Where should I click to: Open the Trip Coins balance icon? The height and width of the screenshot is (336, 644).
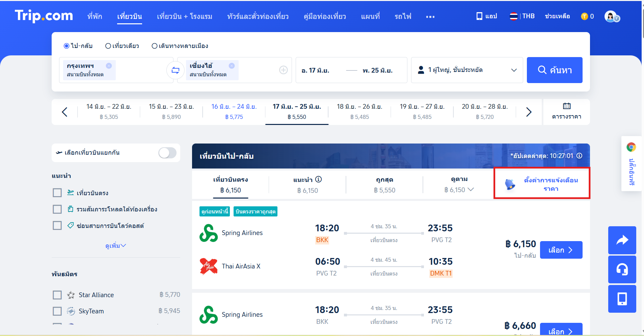click(x=584, y=16)
